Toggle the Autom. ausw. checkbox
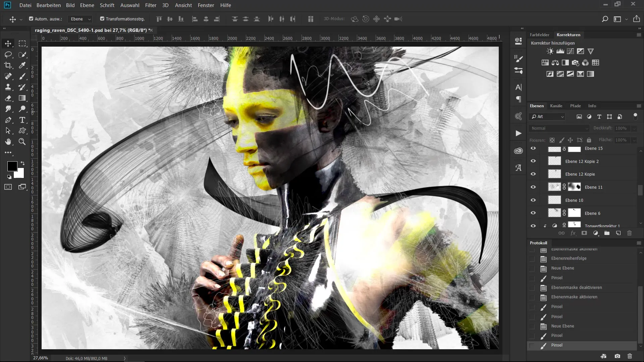 point(31,19)
